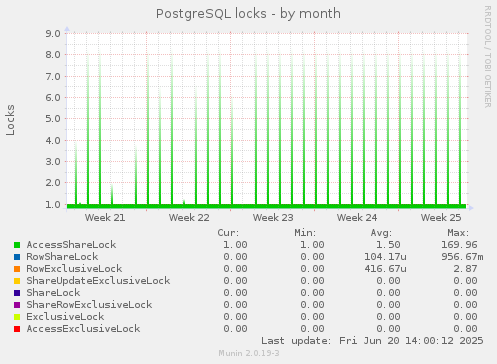This screenshot has height=364, width=497.
Task: Click the green AccessShareLock color swatch
Action: click(x=17, y=245)
